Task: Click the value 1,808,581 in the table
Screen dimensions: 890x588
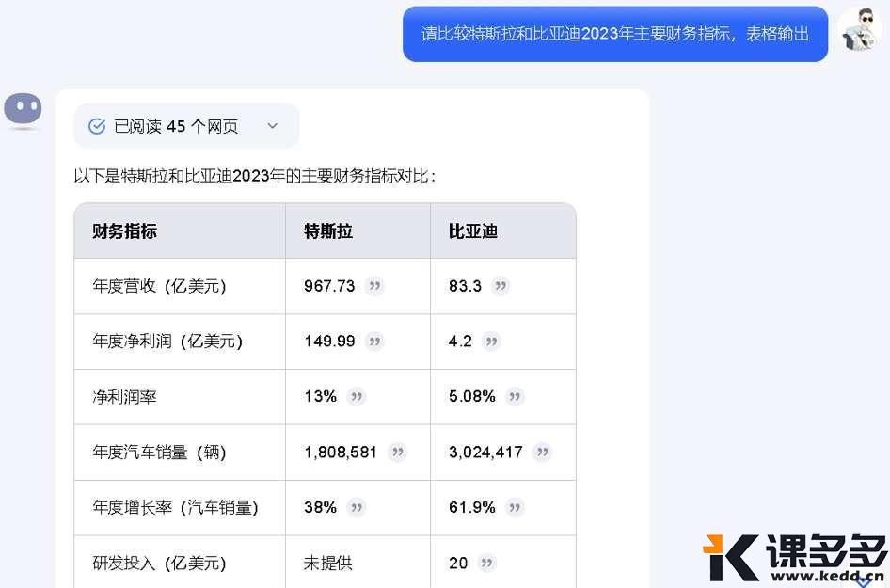Action: 341,453
